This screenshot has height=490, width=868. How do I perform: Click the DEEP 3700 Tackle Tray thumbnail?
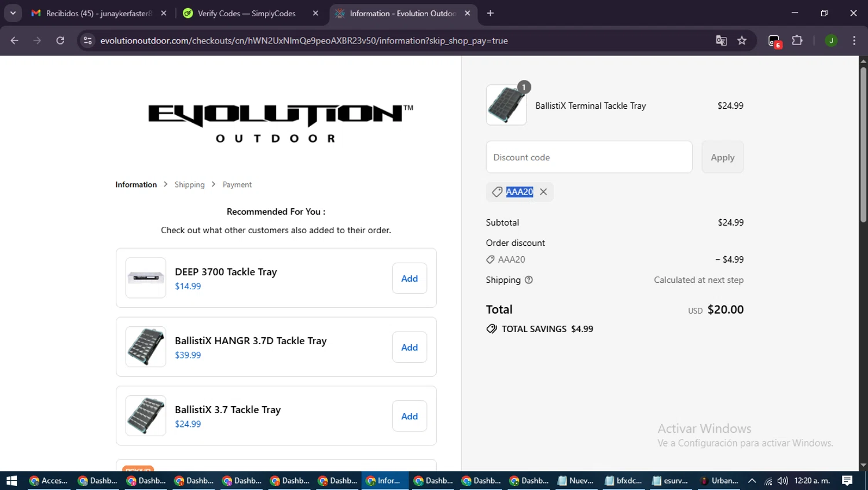coord(146,278)
